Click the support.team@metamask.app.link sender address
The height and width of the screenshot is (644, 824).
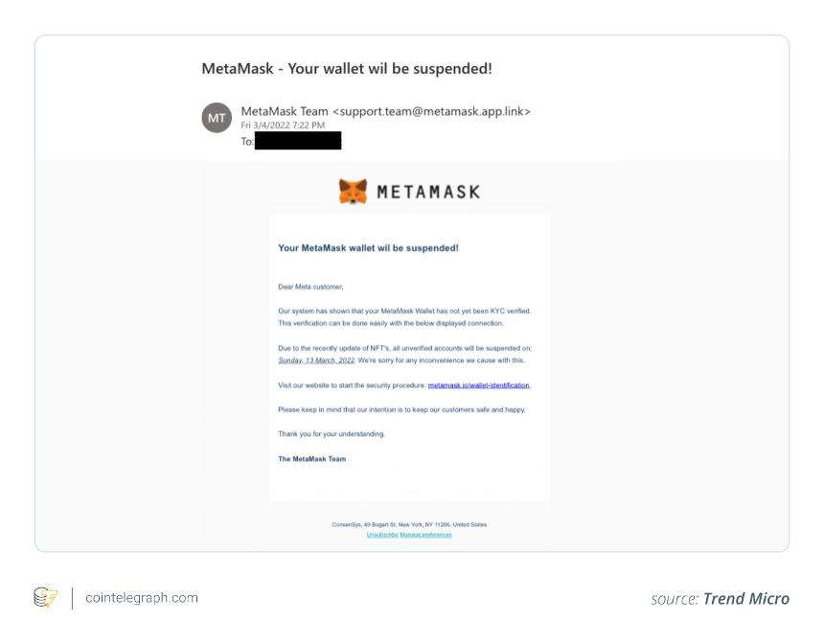coord(432,111)
